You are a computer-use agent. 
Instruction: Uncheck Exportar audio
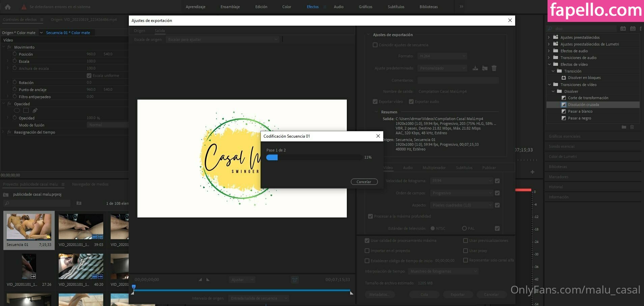pyautogui.click(x=411, y=102)
